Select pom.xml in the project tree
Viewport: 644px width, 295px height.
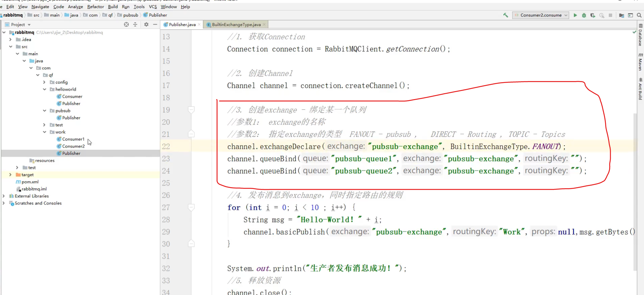(x=30, y=182)
